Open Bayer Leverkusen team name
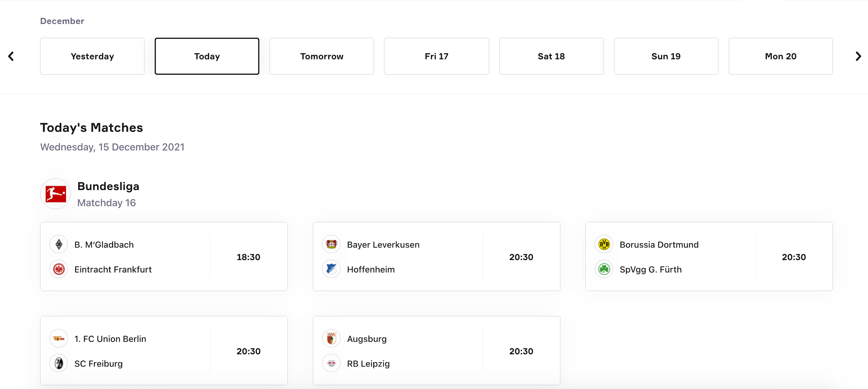The height and width of the screenshot is (389, 868). (383, 244)
